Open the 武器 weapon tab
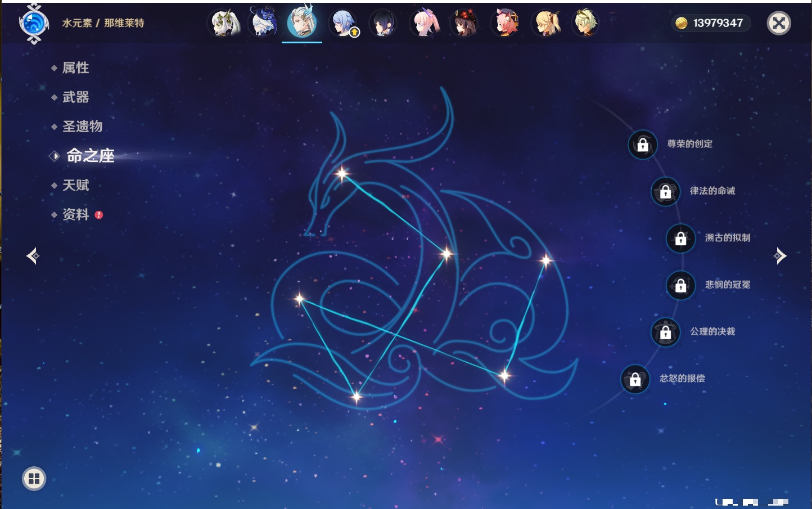This screenshot has width=812, height=509. click(75, 97)
